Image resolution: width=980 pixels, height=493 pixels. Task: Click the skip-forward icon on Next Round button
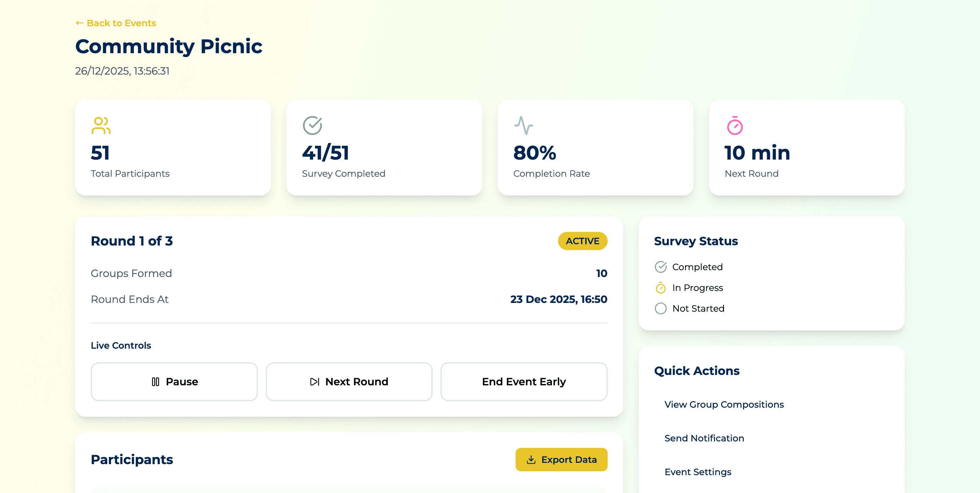point(314,381)
